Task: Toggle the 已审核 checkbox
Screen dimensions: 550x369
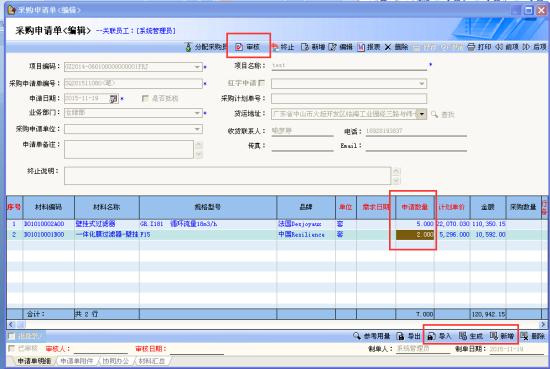Action: click(x=12, y=348)
